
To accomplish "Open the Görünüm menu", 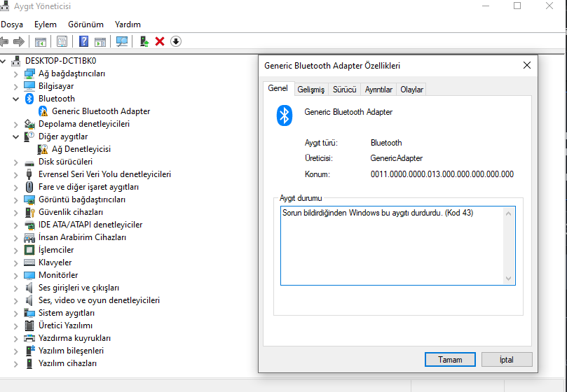I will pyautogui.click(x=86, y=24).
